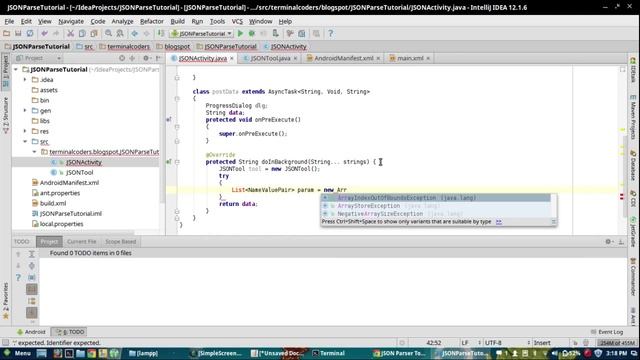
Task: Click the Save All floppy icon
Action: click(x=18, y=33)
